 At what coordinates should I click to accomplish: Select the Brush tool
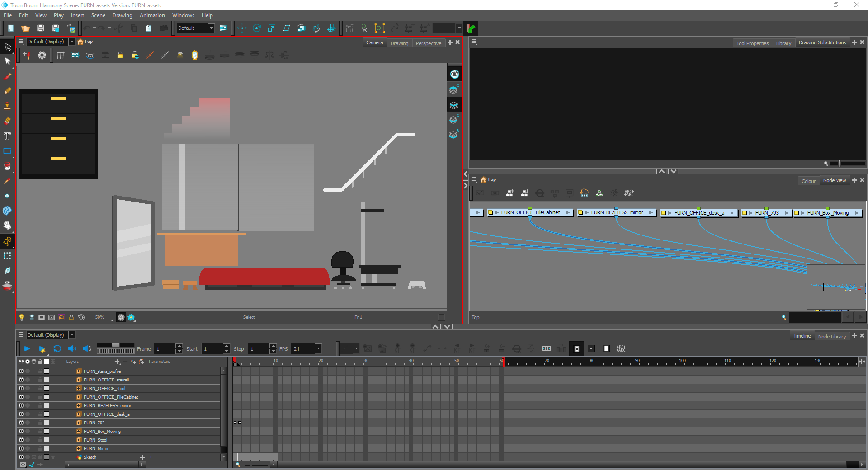(x=7, y=76)
